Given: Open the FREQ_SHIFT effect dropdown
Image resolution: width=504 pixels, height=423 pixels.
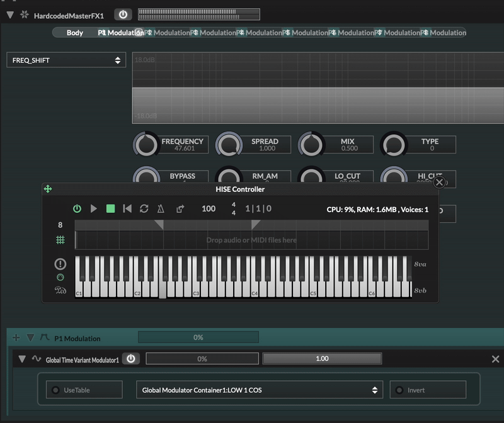Looking at the screenshot, I should pyautogui.click(x=66, y=60).
